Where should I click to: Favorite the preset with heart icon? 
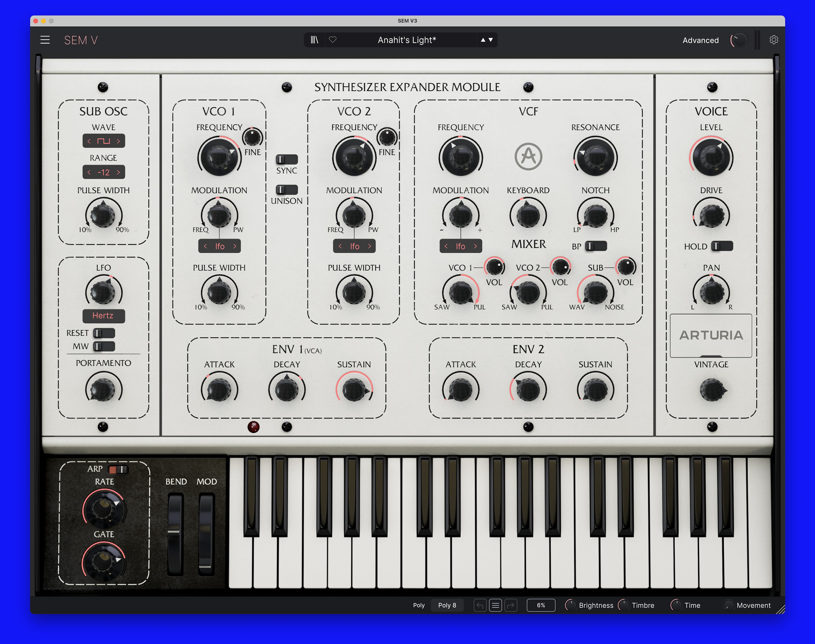coord(332,40)
